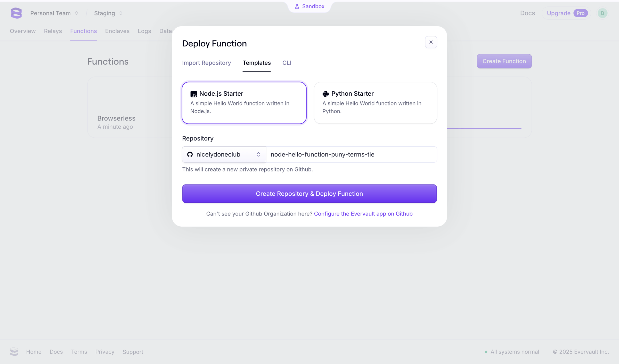Screen dimensions: 619x364
Task: Open the footer Privacy link
Action: coord(105,352)
